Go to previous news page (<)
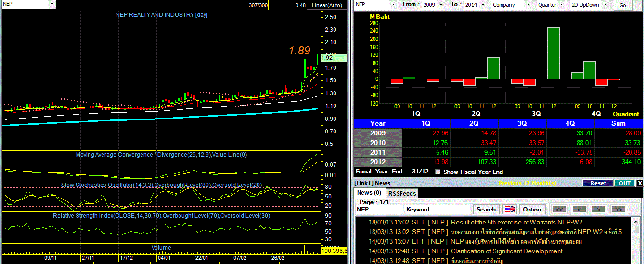The width and height of the screenshot is (644, 264). 578,209
